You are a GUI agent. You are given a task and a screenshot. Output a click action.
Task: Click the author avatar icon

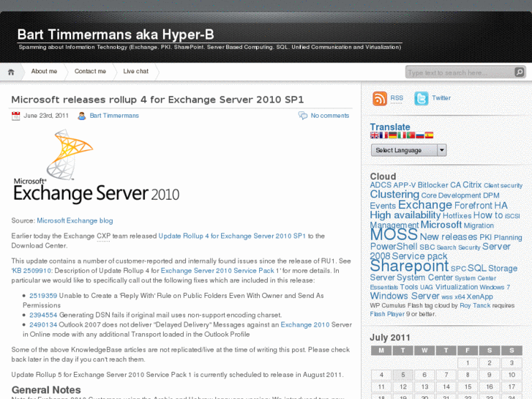(x=82, y=116)
